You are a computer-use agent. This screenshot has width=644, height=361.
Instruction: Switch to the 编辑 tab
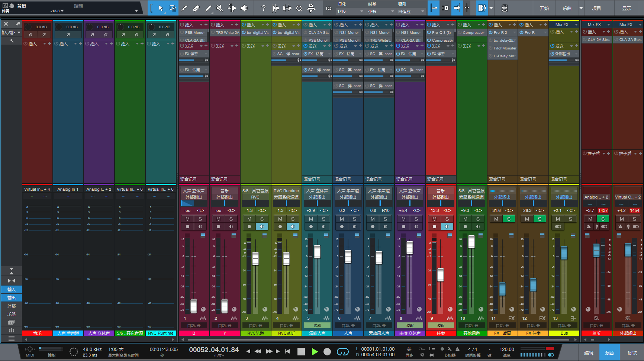click(589, 353)
